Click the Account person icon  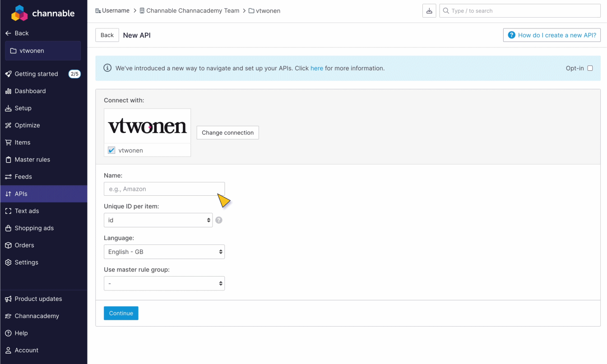8,350
